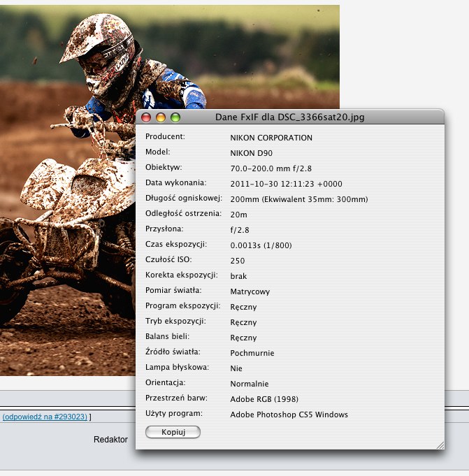The image size is (469, 476).
Task: Click the Redaktor label below the photo
Action: 110,440
